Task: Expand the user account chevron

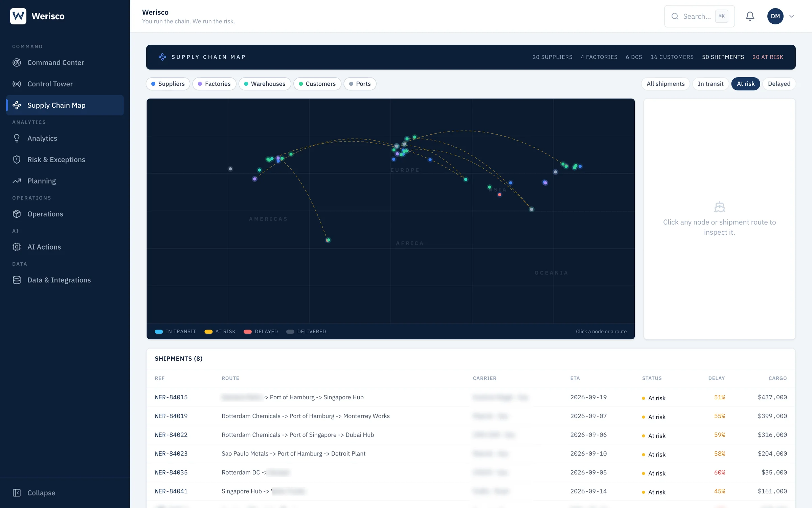Action: (792, 16)
